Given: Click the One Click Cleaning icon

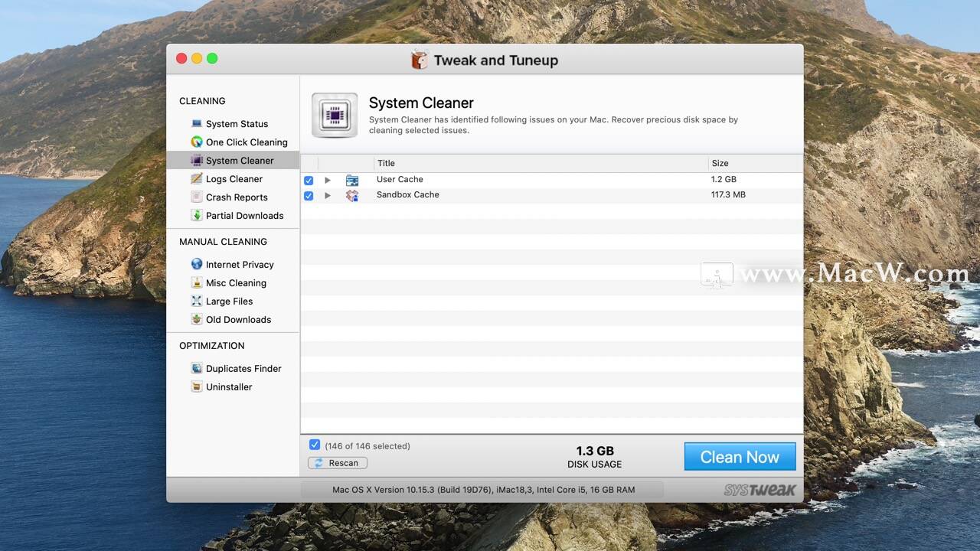Looking at the screenshot, I should coord(197,142).
